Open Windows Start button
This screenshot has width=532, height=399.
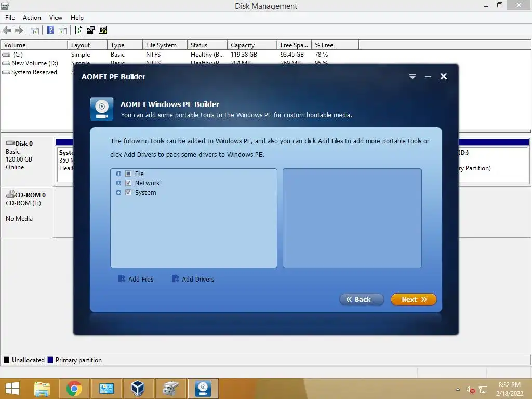click(12, 389)
